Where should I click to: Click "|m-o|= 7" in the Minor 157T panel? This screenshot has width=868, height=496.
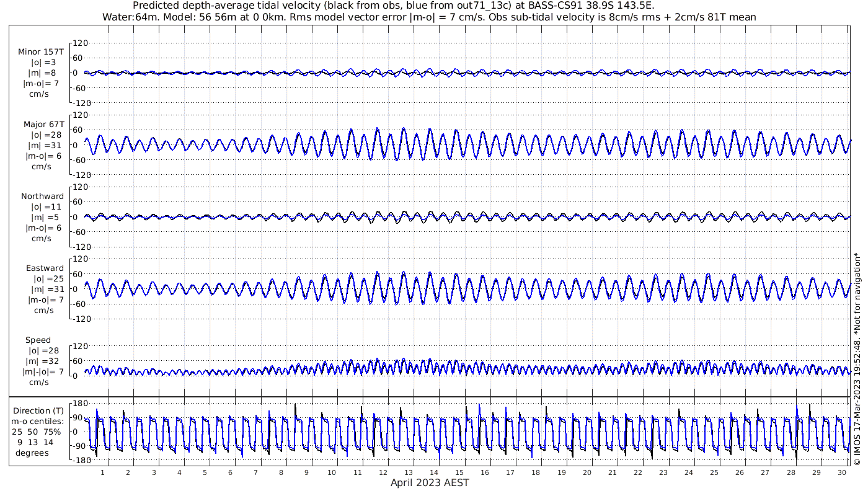(42, 83)
